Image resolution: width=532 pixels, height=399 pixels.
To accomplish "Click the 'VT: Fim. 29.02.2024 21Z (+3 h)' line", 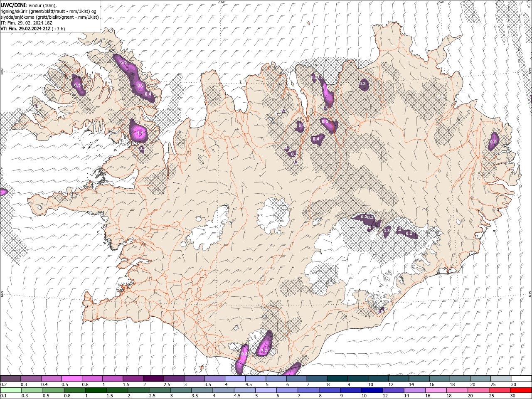I will coord(33,29).
